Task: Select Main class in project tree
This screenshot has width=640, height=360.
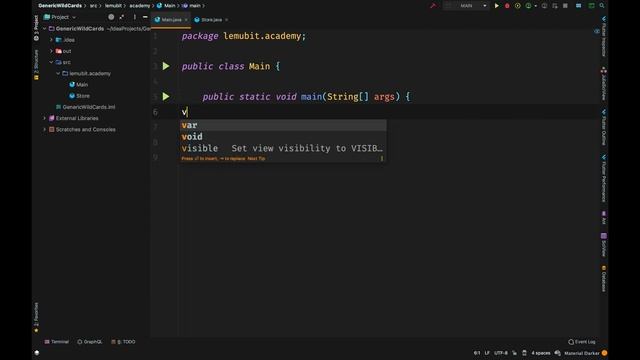Action: (x=79, y=84)
